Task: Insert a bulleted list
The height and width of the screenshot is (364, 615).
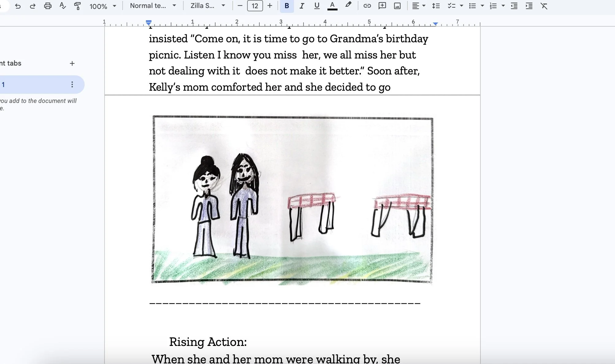Action: [x=472, y=6]
